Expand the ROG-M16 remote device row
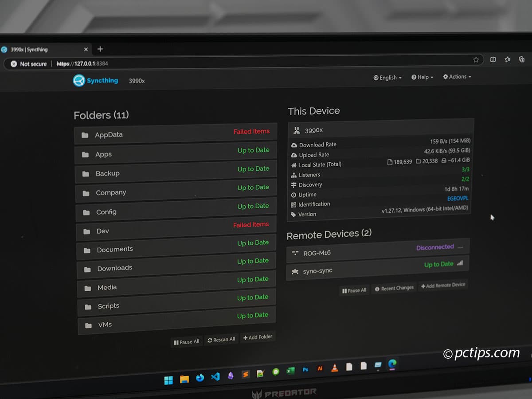Screen dimensions: 532x399 click(x=377, y=250)
